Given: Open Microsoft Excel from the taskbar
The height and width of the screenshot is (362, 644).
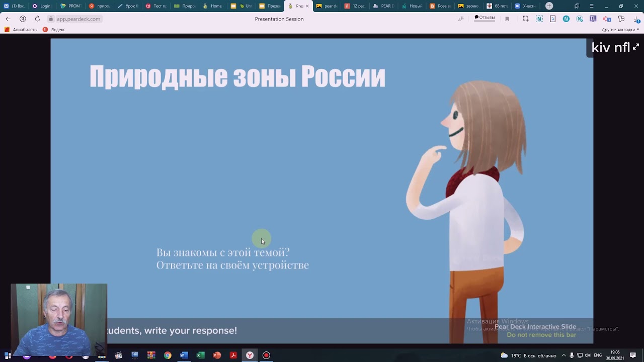Looking at the screenshot, I should pos(200,355).
